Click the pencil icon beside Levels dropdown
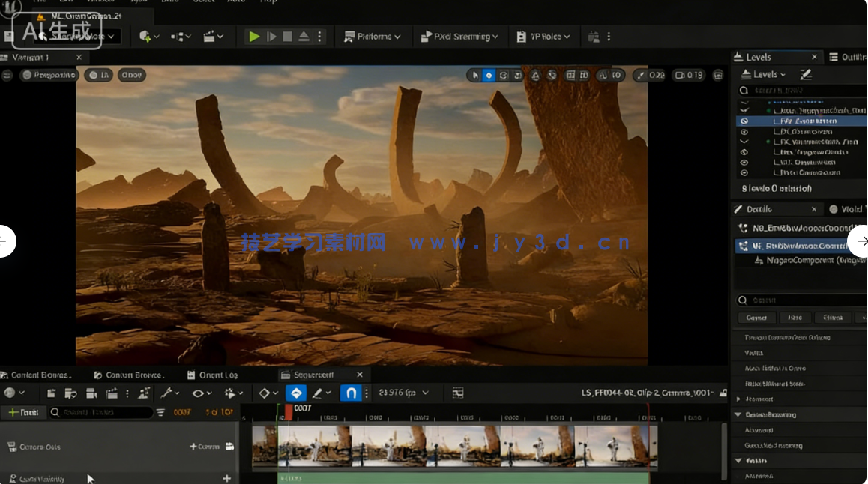 [x=806, y=74]
